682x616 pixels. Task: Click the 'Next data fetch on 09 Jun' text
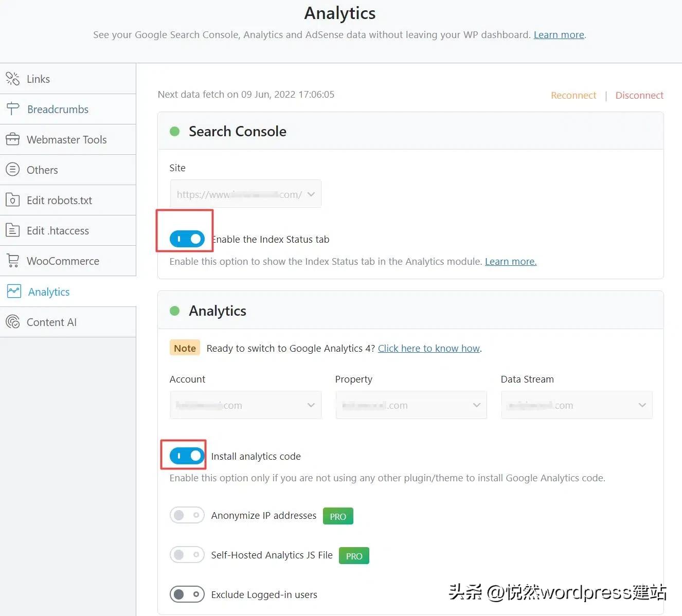[x=246, y=95]
